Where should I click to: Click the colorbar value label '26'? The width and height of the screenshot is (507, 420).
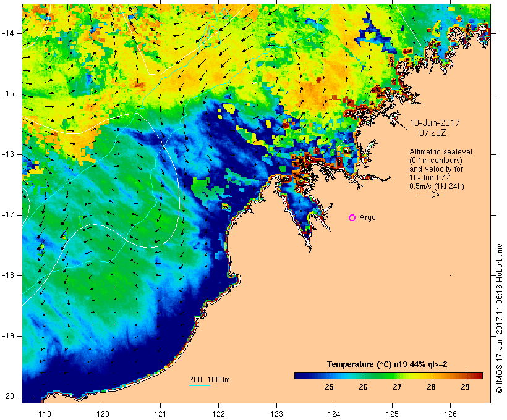[363, 387]
